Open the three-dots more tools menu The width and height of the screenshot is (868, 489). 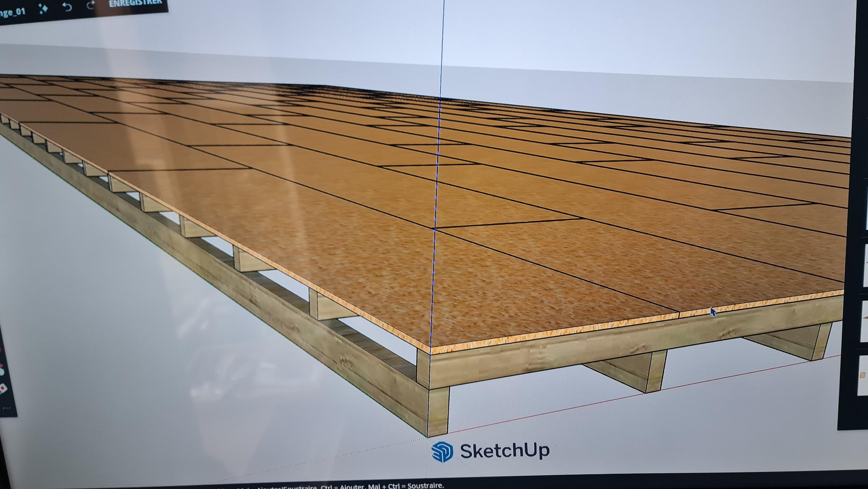coord(6,408)
